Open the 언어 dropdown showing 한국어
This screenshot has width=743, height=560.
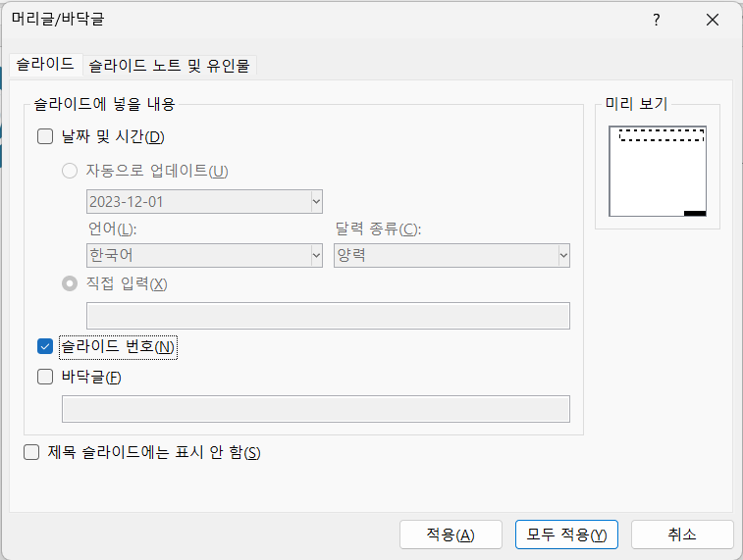(x=315, y=255)
